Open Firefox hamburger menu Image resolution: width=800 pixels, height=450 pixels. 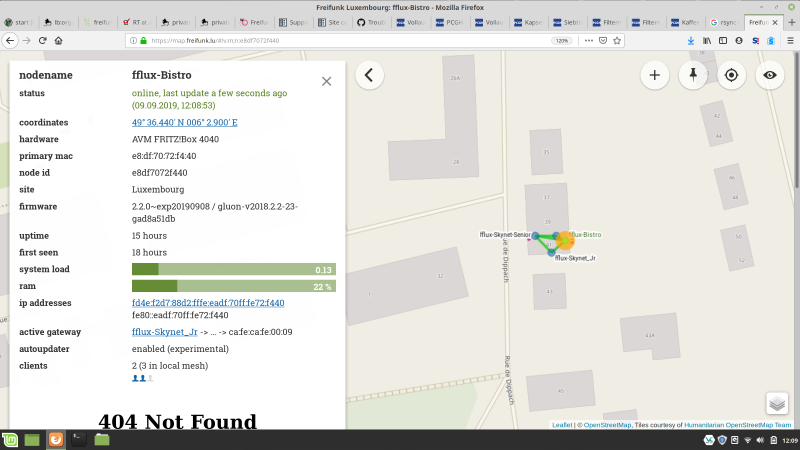[788, 41]
